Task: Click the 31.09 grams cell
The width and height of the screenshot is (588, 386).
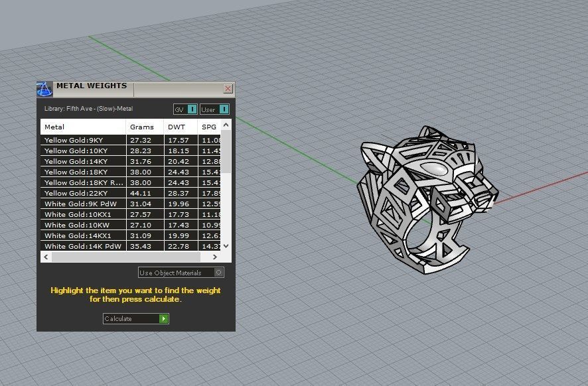Action: 145,235
